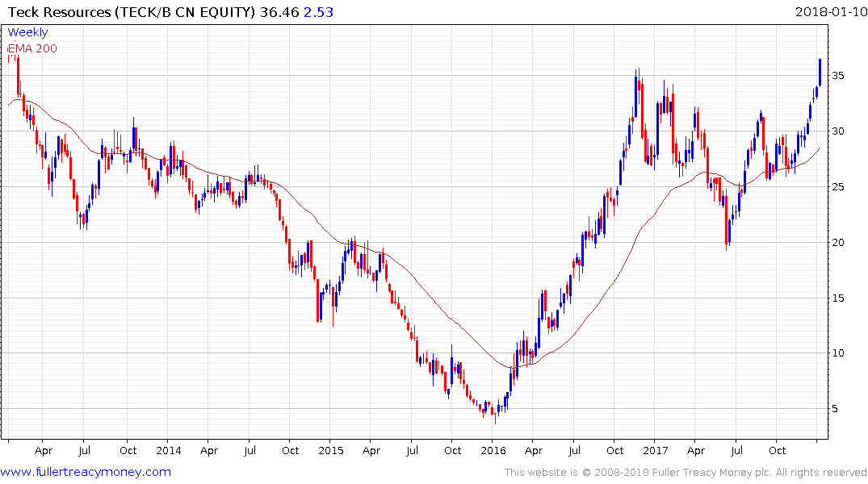The height and width of the screenshot is (484, 868).
Task: Click the 30 price axis label
Action: click(837, 131)
